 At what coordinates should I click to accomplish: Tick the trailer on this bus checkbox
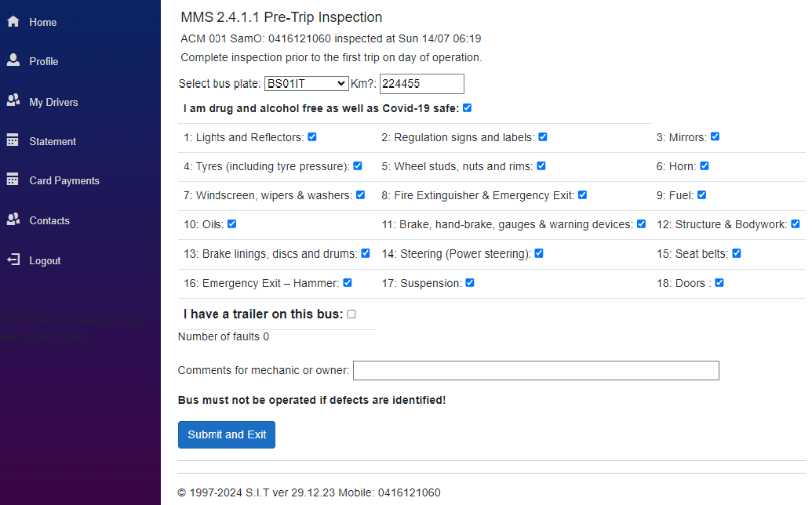click(351, 314)
